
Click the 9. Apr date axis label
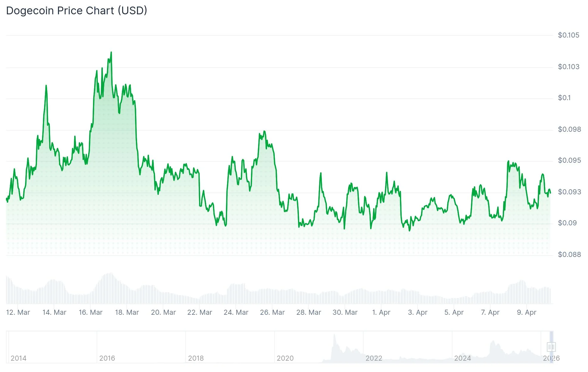(x=527, y=312)
